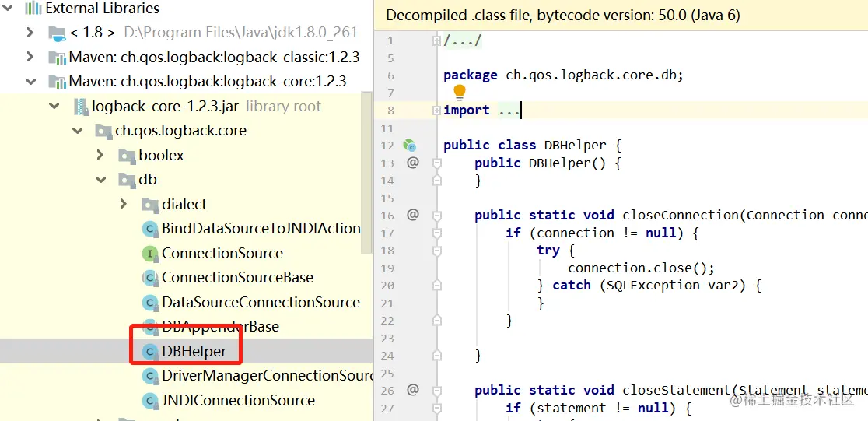
Task: Click the External Libraries icon
Action: coord(33,9)
